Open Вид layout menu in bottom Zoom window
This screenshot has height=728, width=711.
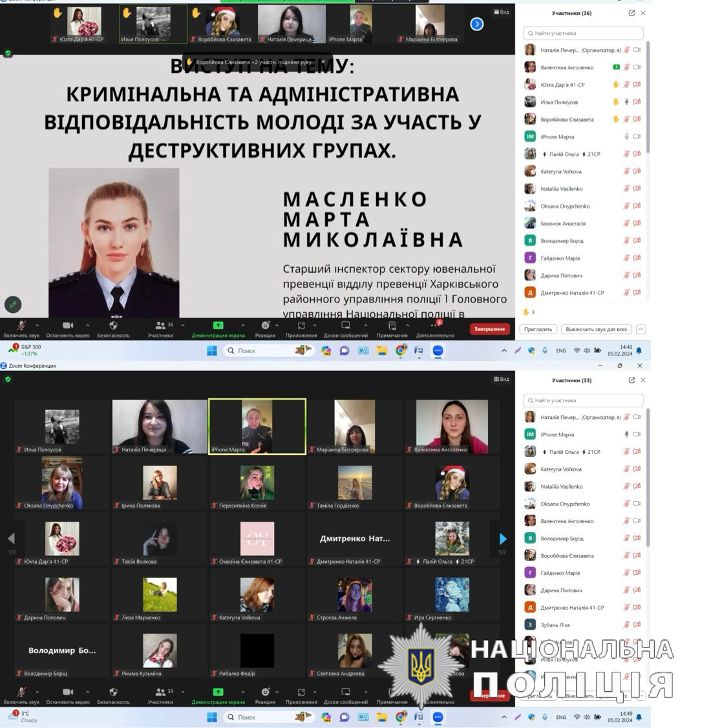pyautogui.click(x=502, y=379)
